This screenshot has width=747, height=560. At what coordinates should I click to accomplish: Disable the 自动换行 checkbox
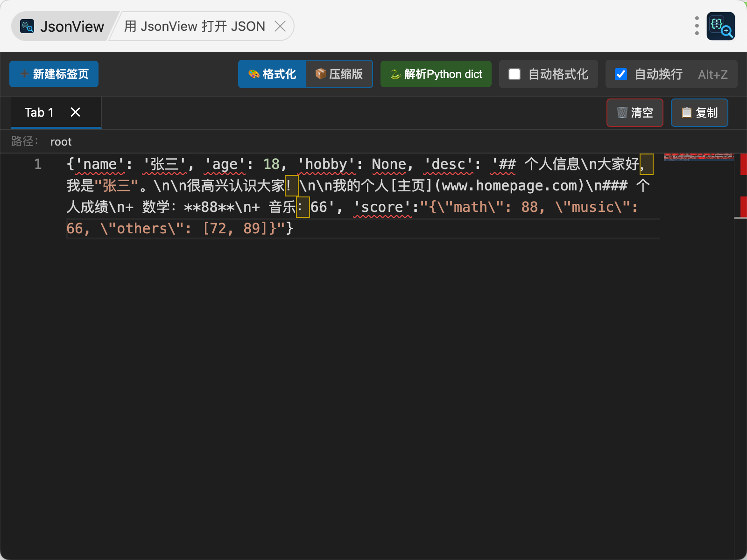click(x=621, y=74)
